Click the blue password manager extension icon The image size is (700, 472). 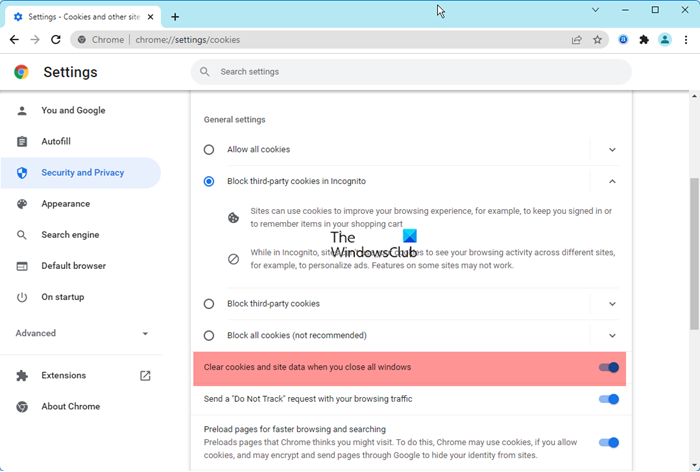(x=623, y=40)
